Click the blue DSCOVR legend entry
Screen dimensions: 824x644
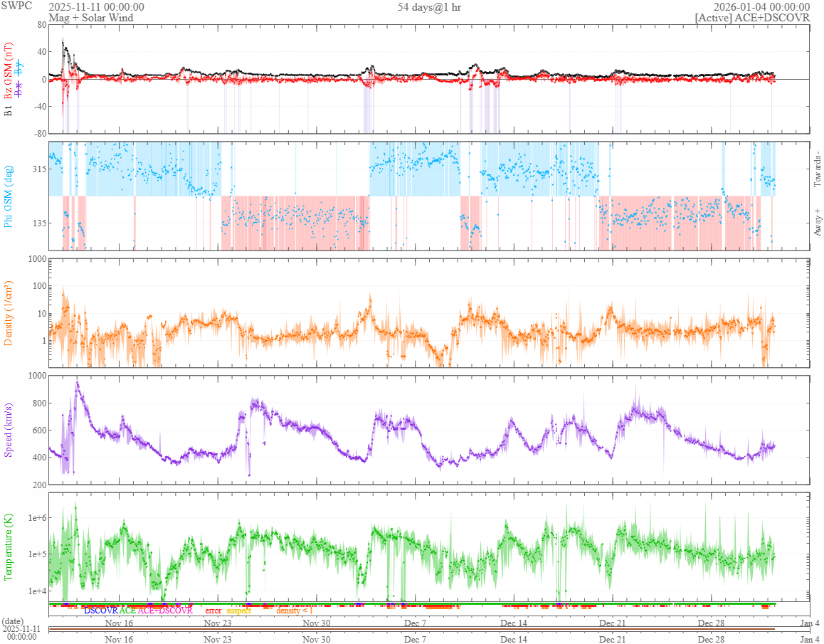coord(100,611)
